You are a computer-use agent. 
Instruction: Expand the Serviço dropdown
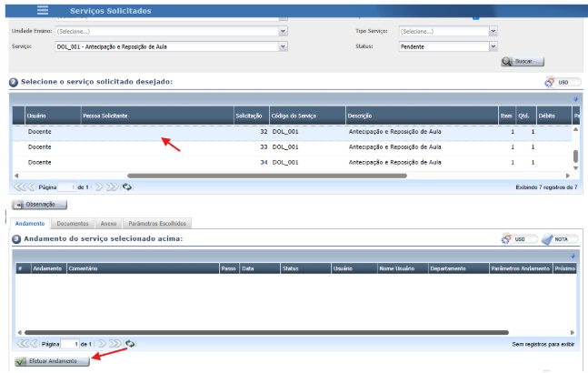coord(283,45)
